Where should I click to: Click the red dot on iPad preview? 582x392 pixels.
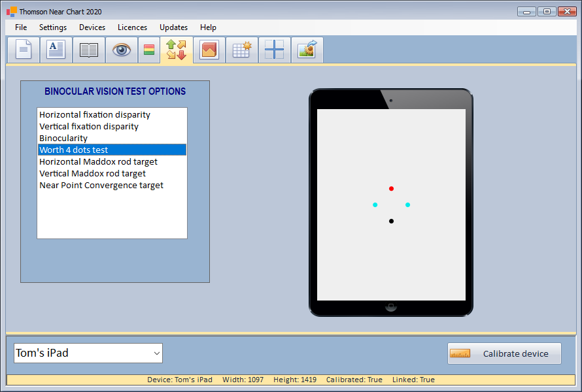tap(391, 189)
